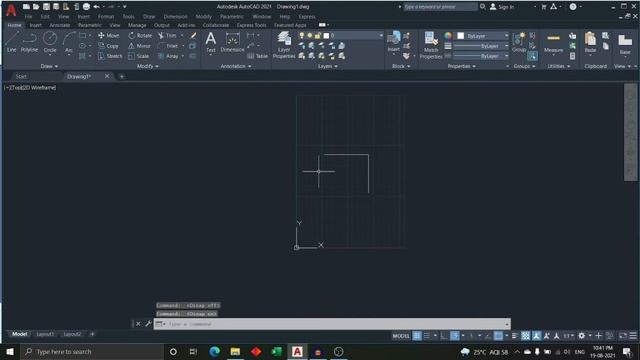Switch to the Express Tools ribbon tab

click(x=251, y=25)
